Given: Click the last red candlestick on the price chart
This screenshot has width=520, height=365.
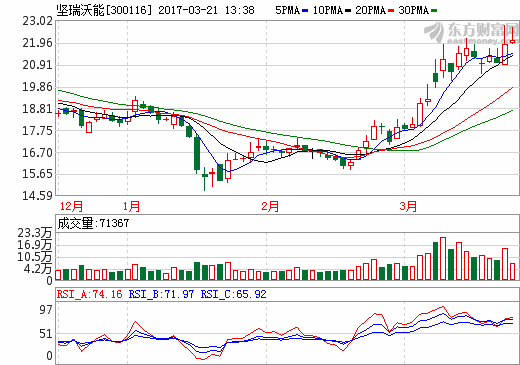Looking at the screenshot, I should coord(513,34).
